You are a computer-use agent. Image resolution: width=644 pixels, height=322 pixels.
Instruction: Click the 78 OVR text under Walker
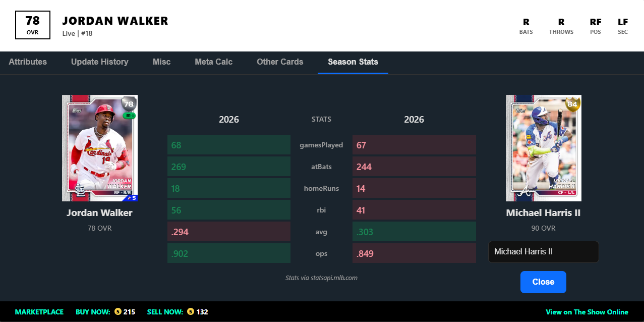pyautogui.click(x=99, y=228)
